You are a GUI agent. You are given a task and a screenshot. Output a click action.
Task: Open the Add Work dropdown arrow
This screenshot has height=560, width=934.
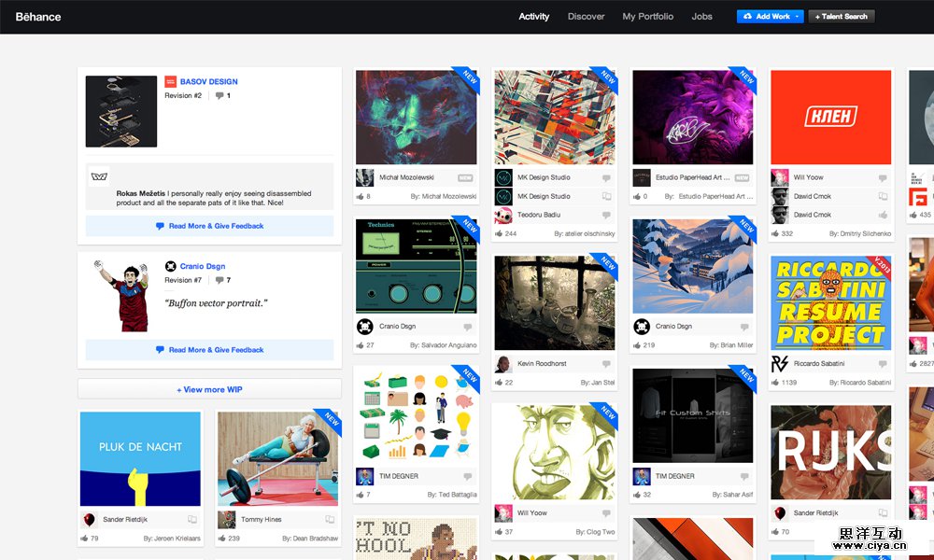(x=797, y=17)
